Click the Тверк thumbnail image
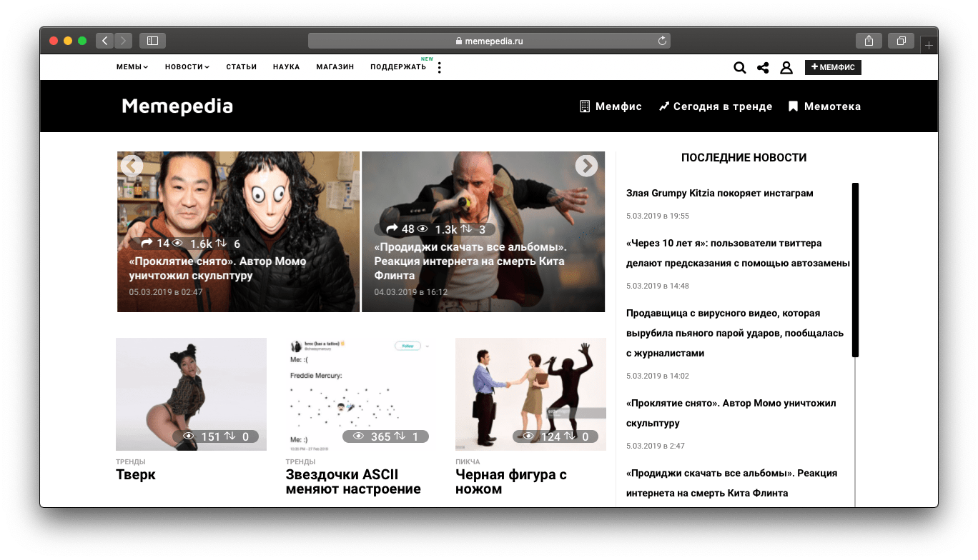 coord(191,394)
